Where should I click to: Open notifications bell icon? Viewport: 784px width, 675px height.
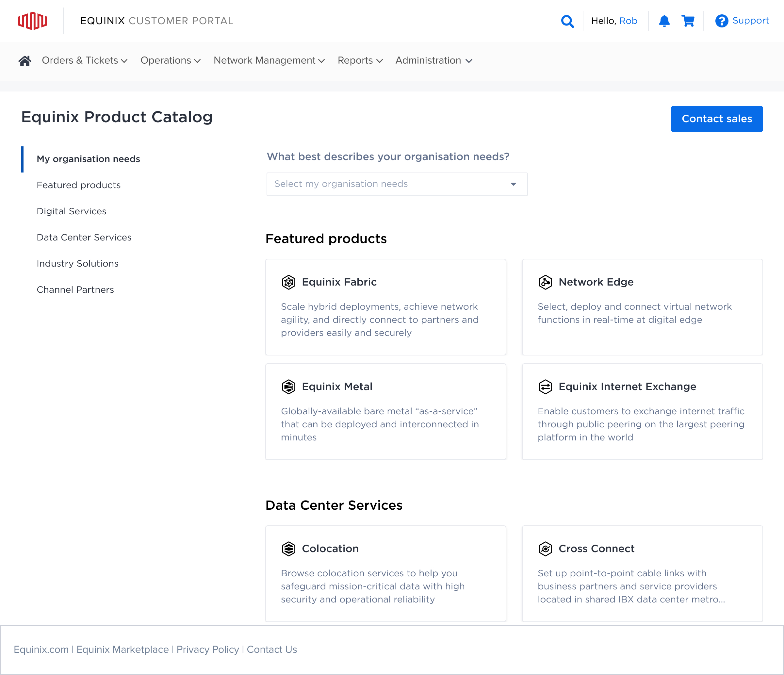(x=664, y=21)
